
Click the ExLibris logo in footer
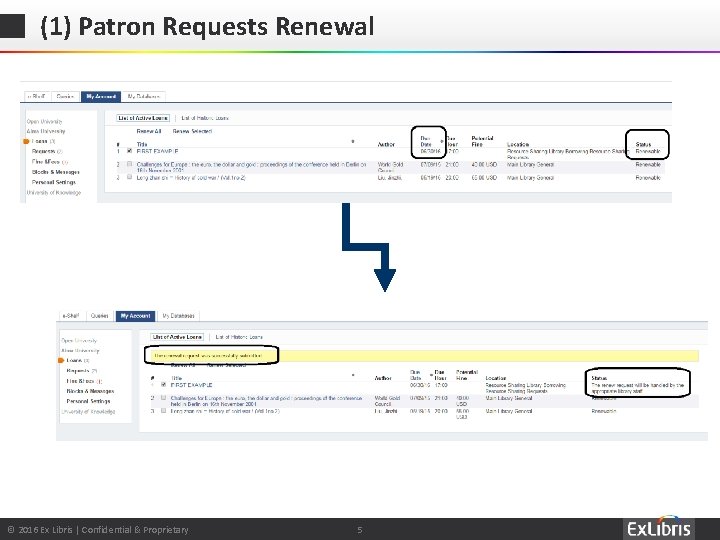659,528
